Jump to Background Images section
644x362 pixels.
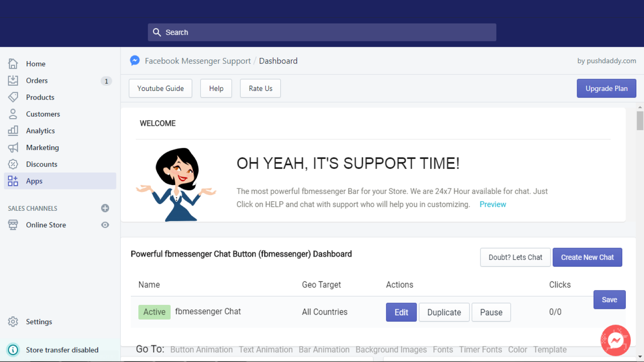[x=391, y=349]
